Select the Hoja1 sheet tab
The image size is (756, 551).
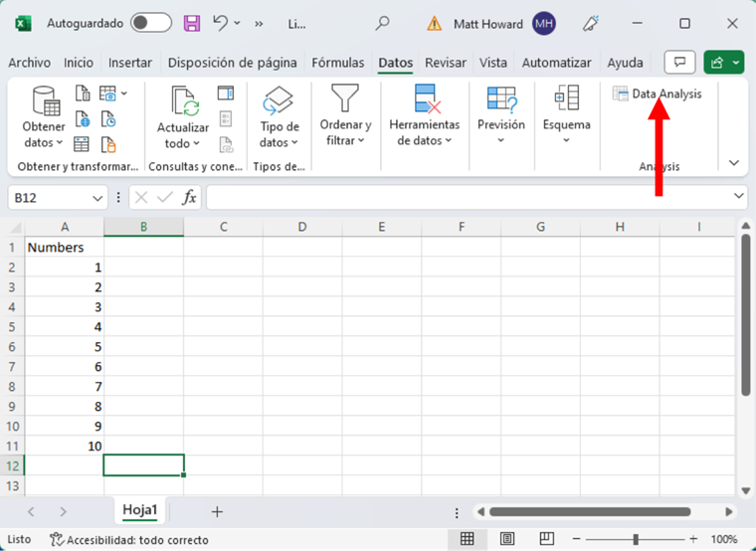pyautogui.click(x=140, y=510)
